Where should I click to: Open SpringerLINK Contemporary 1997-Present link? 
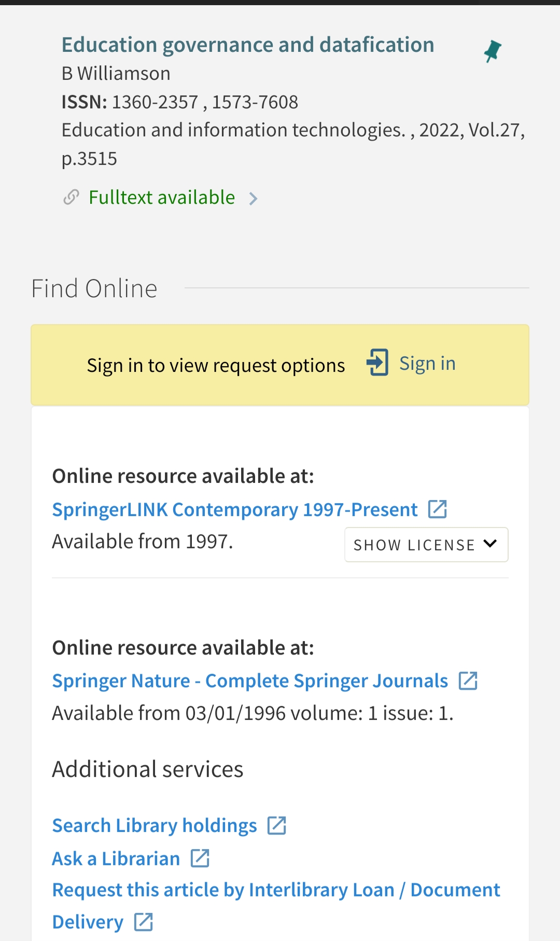point(235,510)
